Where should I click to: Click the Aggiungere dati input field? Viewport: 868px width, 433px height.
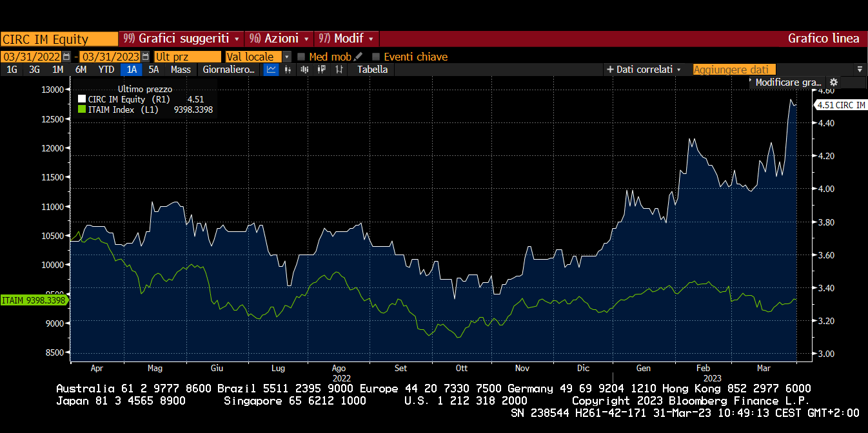[x=734, y=70]
